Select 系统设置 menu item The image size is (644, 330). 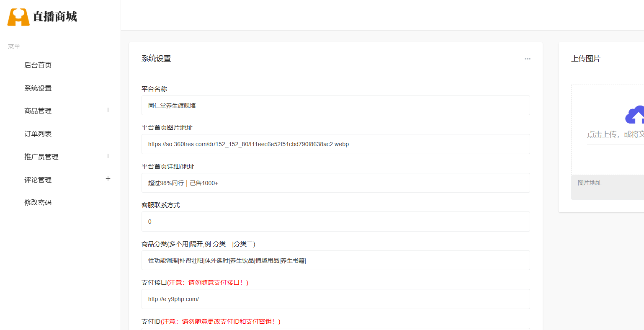[38, 88]
